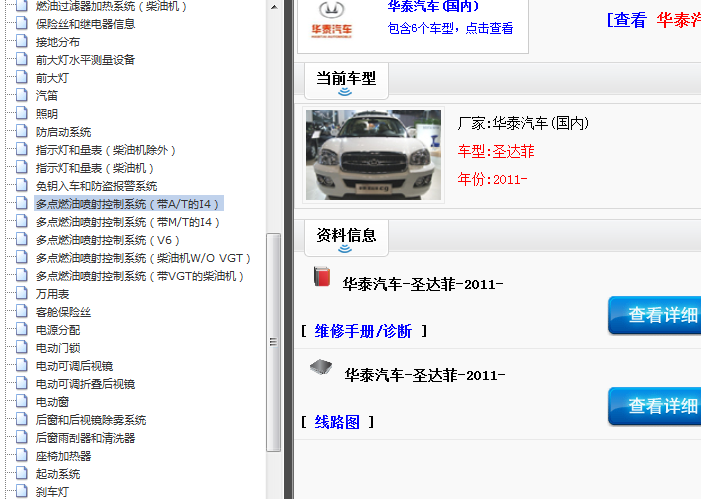Click gray module icon for wiring diagram
This screenshot has height=499, width=701.
point(321,367)
